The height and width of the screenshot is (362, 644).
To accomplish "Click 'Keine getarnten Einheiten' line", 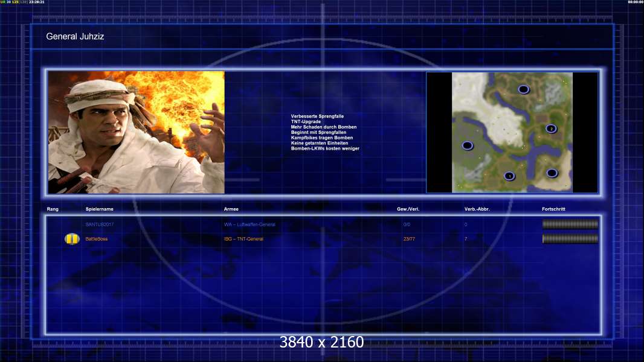I will click(x=320, y=143).
